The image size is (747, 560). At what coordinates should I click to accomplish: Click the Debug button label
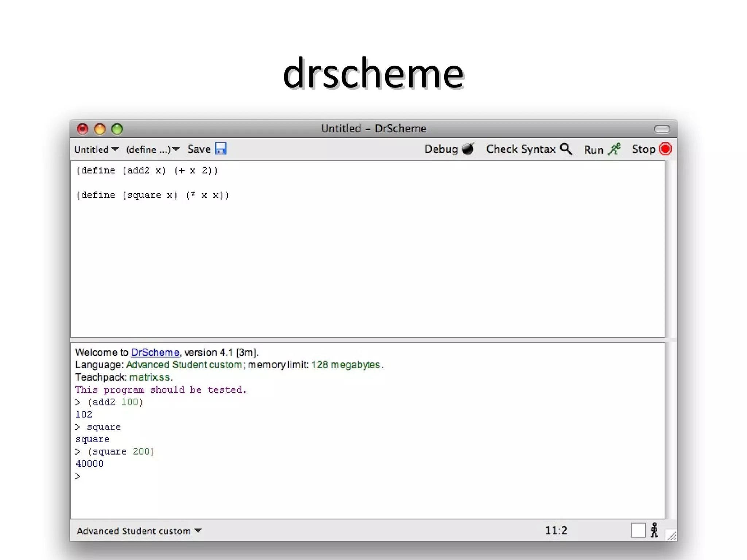441,149
